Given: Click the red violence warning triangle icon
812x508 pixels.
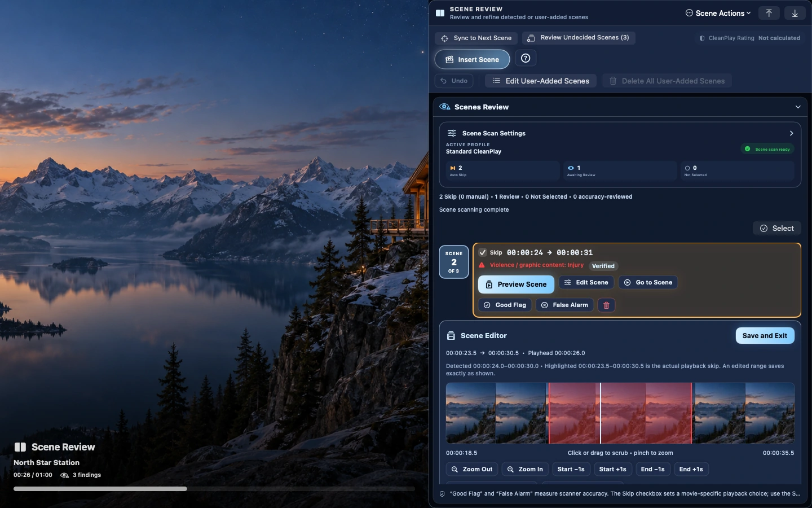Looking at the screenshot, I should tap(482, 265).
